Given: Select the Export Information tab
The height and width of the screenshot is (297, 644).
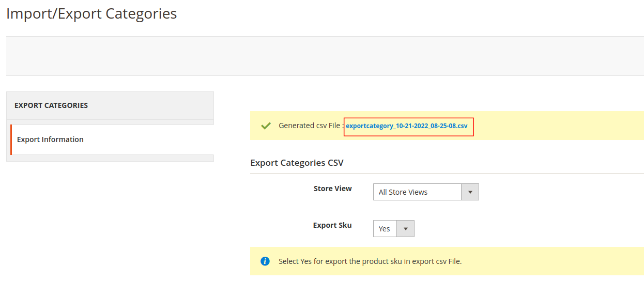Looking at the screenshot, I should pos(112,139).
